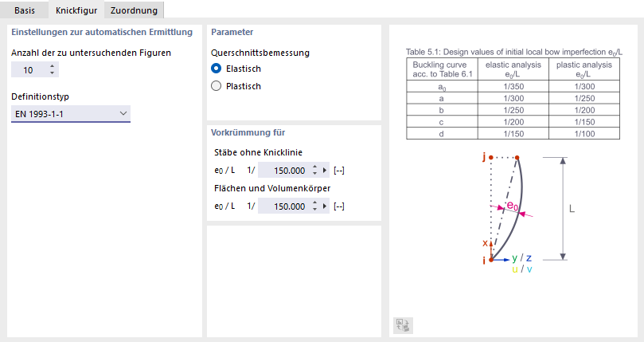Click the graphic settings icon below the diagram

(403, 325)
